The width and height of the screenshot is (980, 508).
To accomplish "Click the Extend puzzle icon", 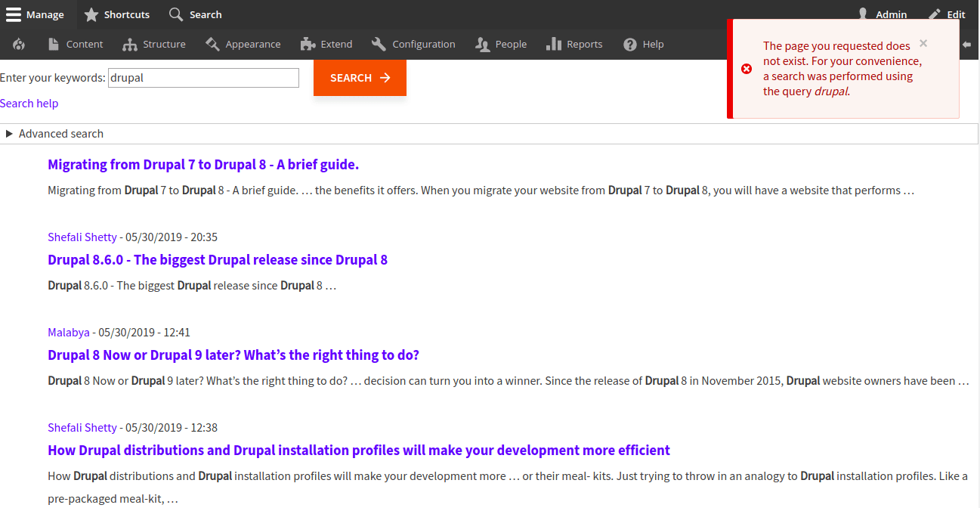I will [x=308, y=45].
